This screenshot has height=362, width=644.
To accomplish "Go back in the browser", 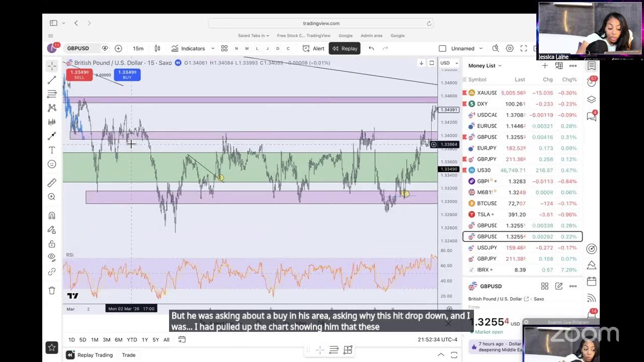I will (76, 23).
